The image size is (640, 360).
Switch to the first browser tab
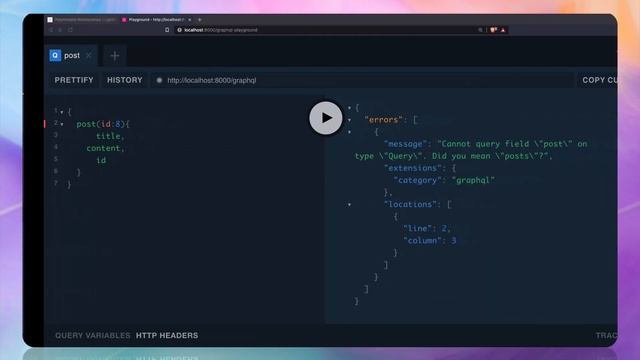[x=82, y=20]
